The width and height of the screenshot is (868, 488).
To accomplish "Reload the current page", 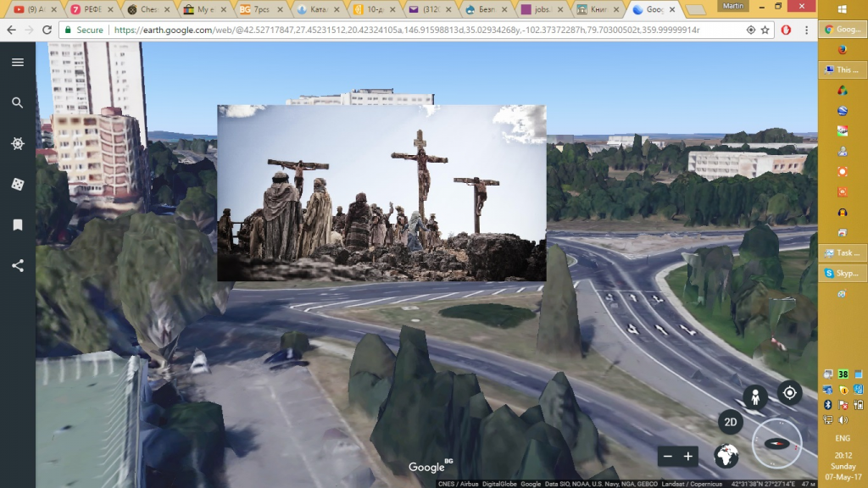I will click(x=47, y=30).
